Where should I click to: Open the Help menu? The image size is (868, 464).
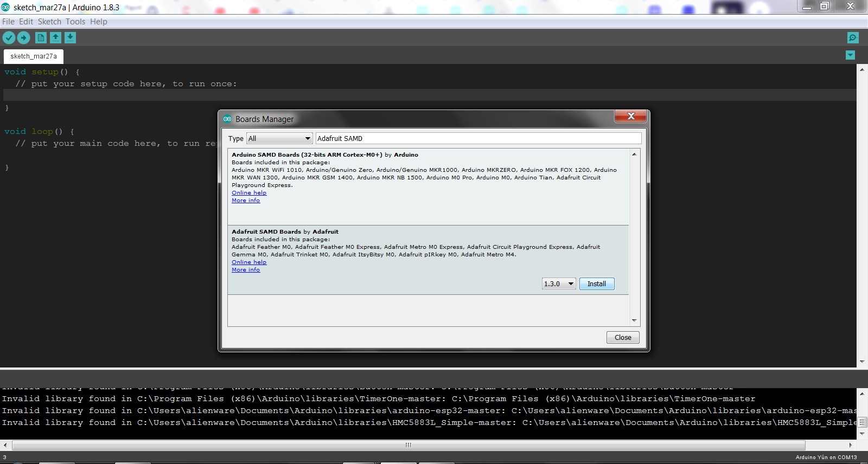[99, 22]
